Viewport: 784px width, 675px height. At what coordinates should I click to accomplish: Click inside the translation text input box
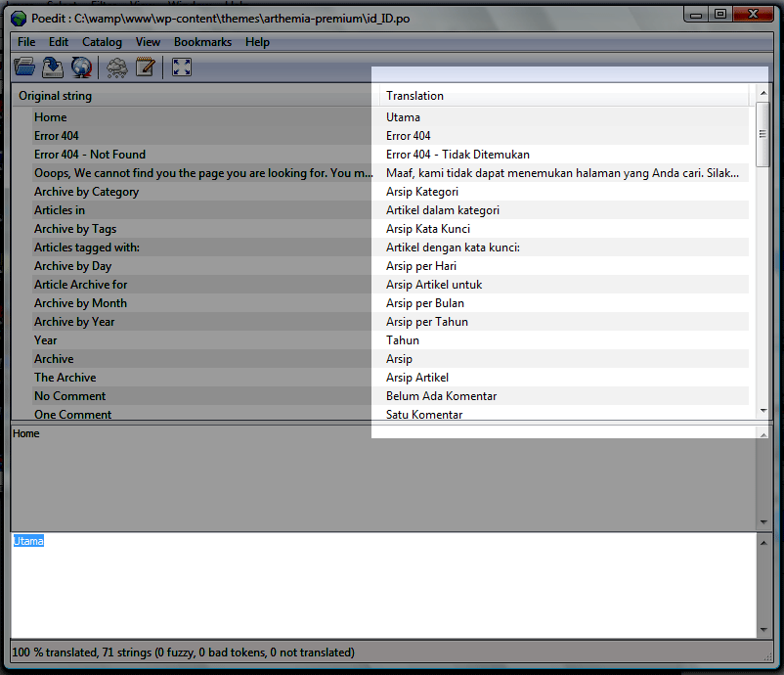(381, 587)
